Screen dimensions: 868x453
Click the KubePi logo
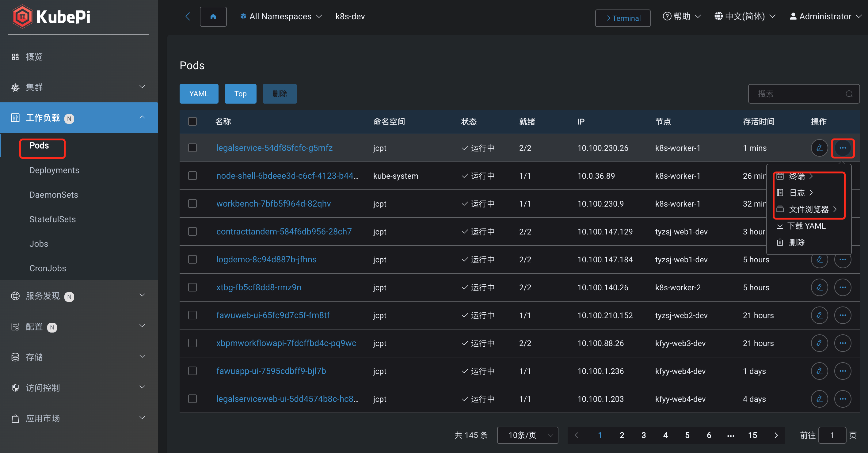51,17
